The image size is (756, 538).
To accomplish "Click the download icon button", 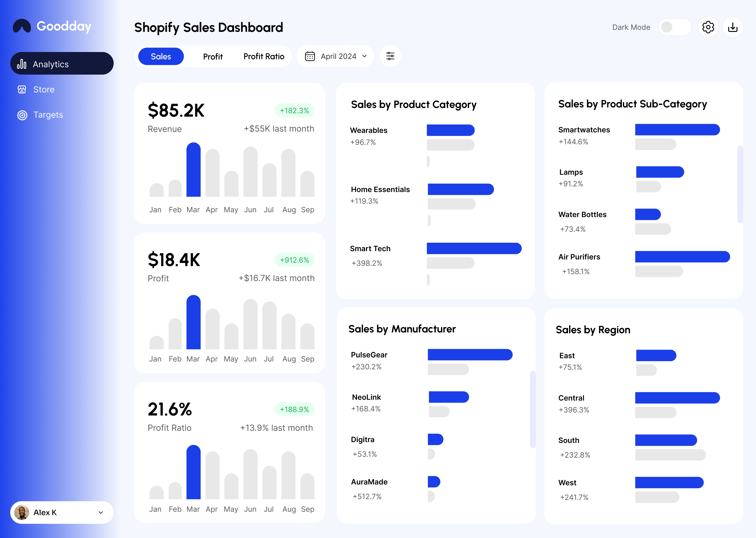I will point(732,27).
